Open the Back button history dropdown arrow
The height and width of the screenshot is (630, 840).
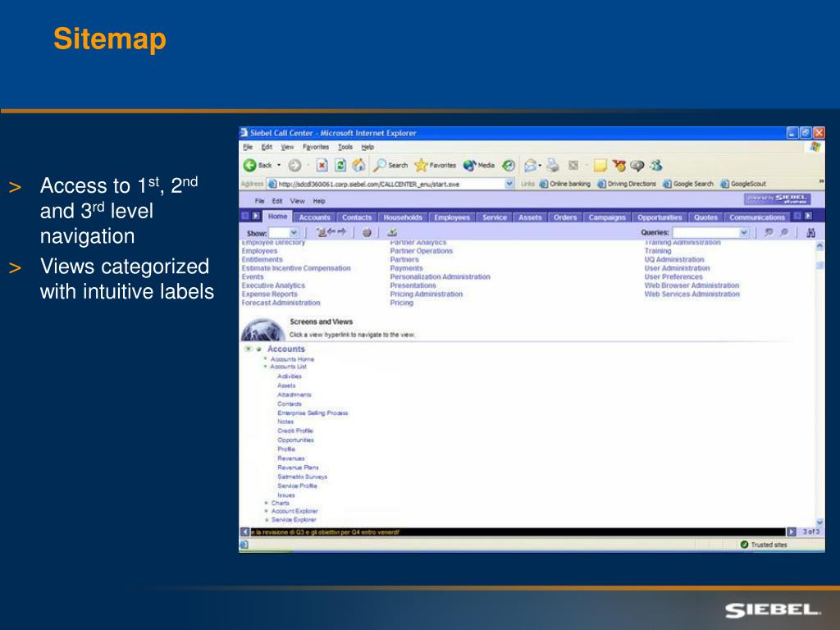pos(279,166)
